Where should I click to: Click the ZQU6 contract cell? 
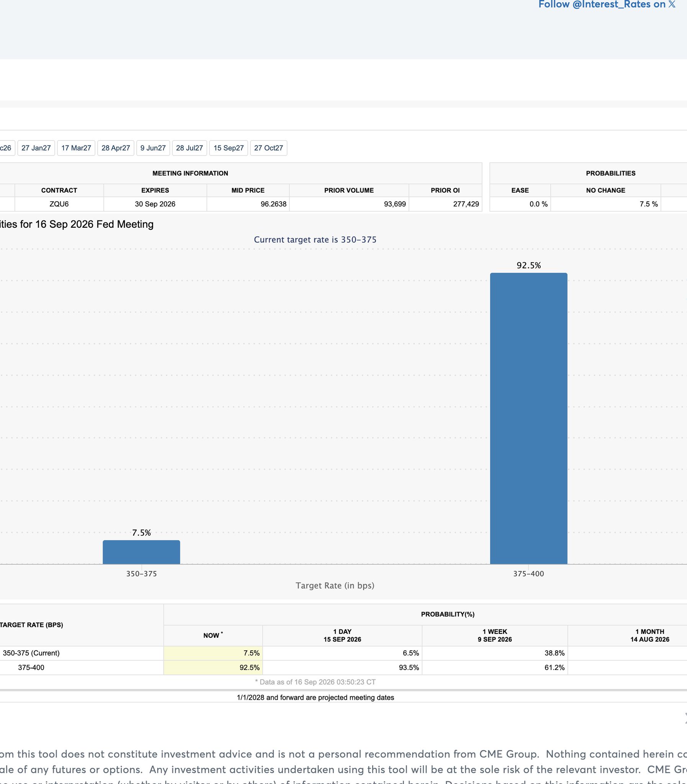pos(59,204)
